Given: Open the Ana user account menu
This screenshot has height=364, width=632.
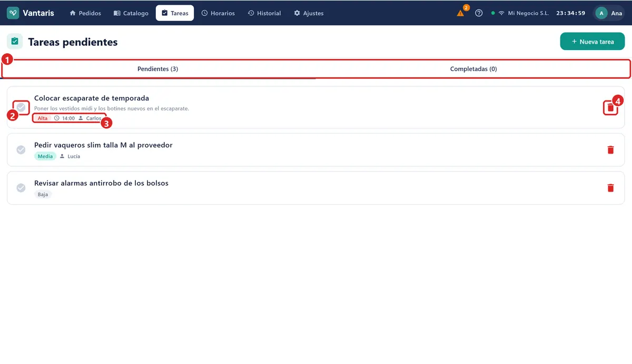Looking at the screenshot, I should coord(609,13).
